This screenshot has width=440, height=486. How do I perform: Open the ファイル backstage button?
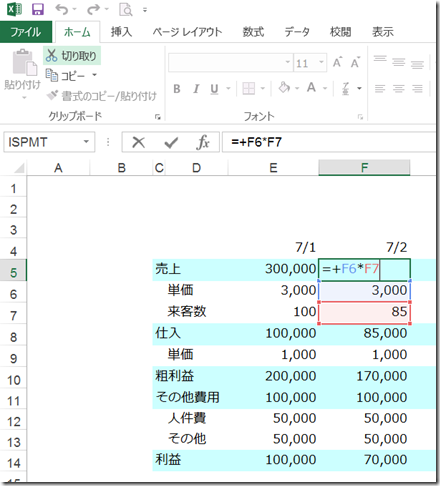click(x=26, y=32)
